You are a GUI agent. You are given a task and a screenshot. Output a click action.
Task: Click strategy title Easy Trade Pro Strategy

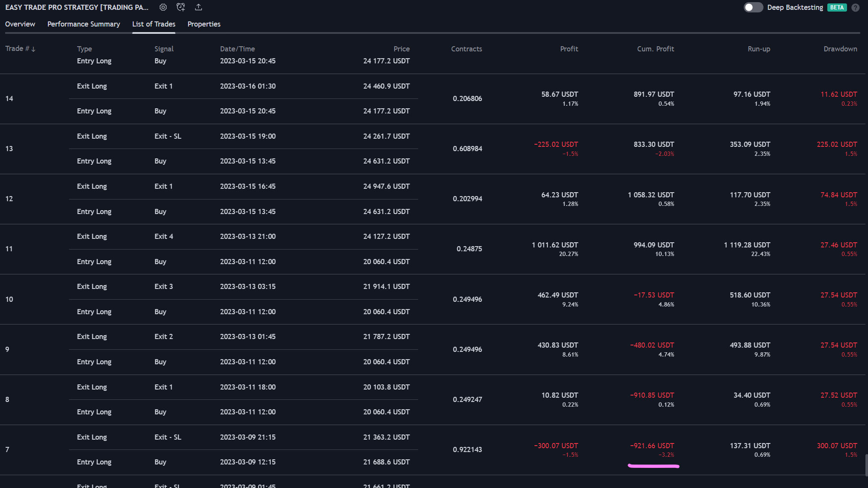(77, 7)
